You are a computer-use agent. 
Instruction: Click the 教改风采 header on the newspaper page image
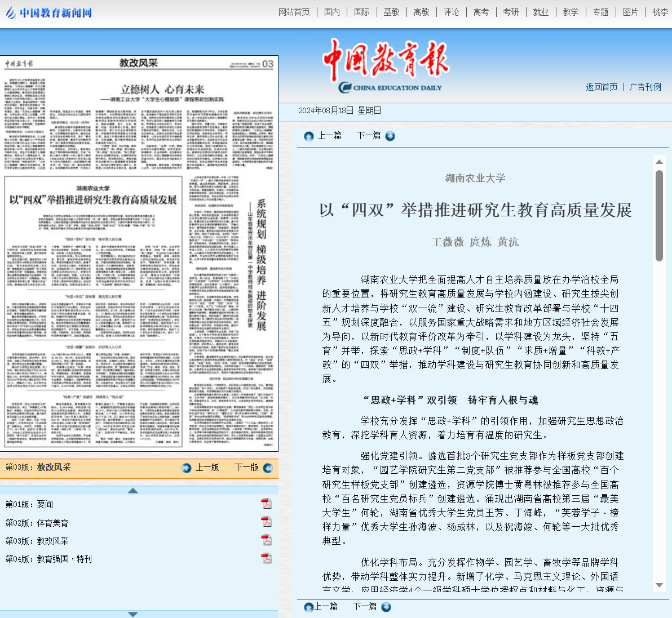139,63
